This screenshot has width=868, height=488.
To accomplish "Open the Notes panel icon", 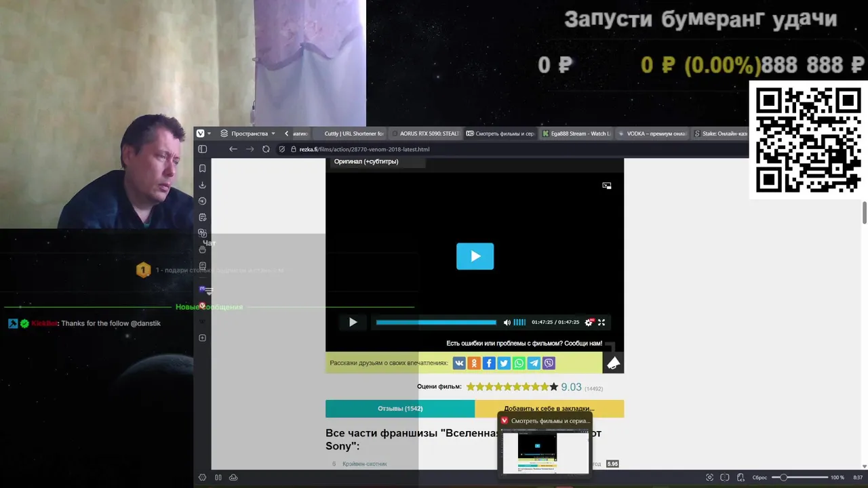I will 202,218.
